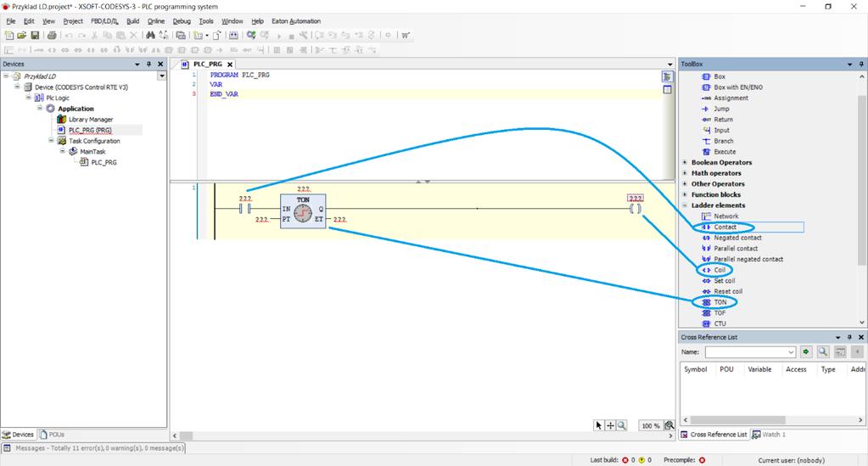Click the Find binoculars icon

click(x=150, y=36)
